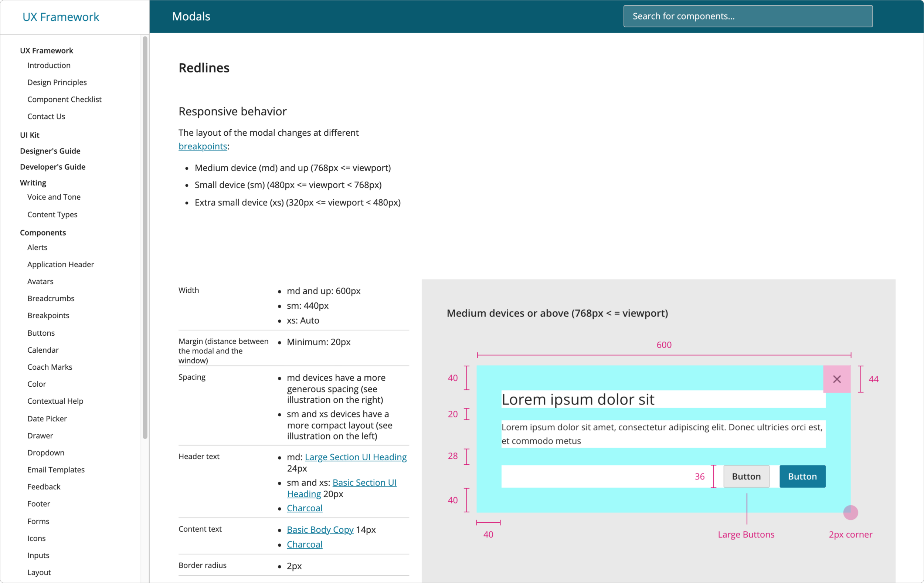Expand the UI Kit sidebar section
This screenshot has width=924, height=583.
(x=30, y=135)
